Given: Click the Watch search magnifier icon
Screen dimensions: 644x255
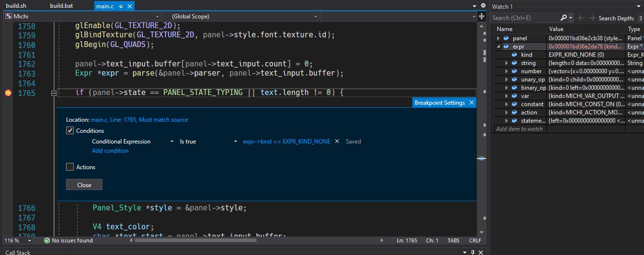Looking at the screenshot, I should coord(563,18).
